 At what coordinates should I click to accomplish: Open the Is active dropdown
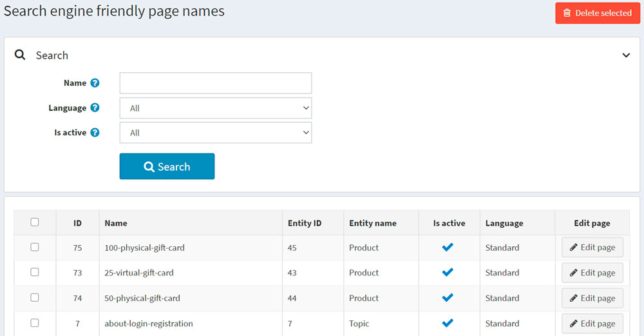pos(216,133)
